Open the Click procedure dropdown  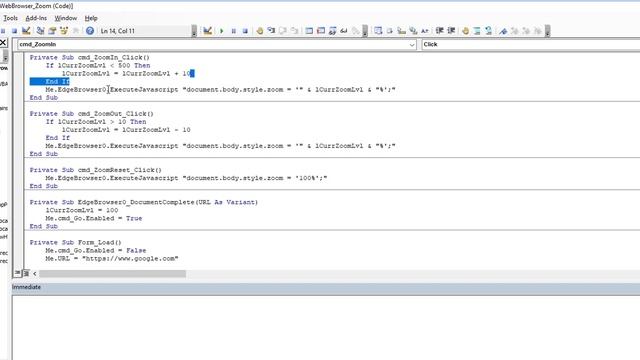(x=530, y=44)
